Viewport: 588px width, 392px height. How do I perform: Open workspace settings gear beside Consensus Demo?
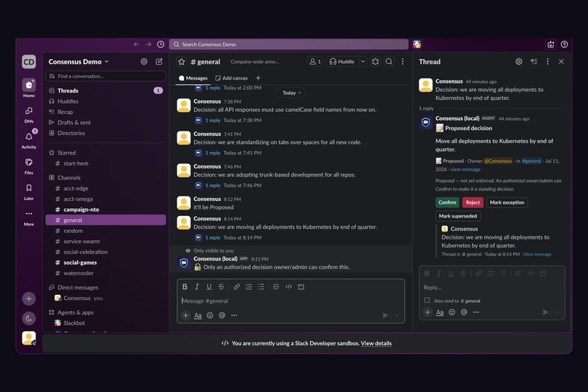[144, 61]
